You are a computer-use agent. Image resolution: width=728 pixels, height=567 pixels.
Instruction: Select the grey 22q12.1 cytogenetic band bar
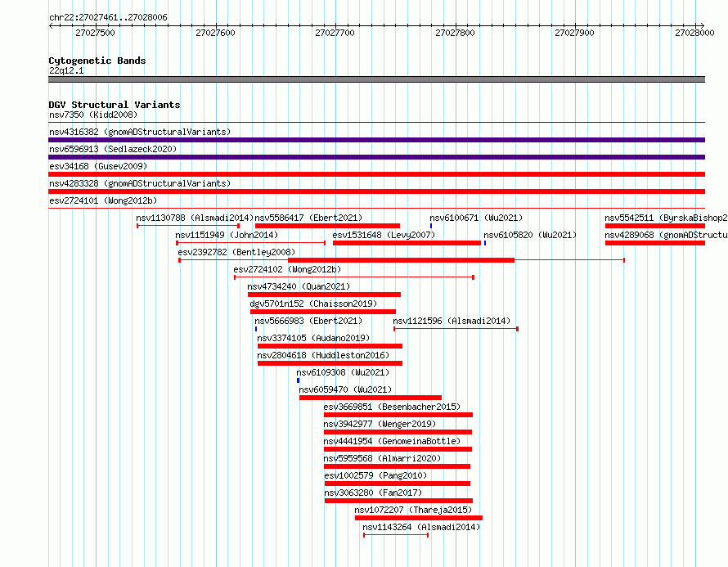[376, 79]
